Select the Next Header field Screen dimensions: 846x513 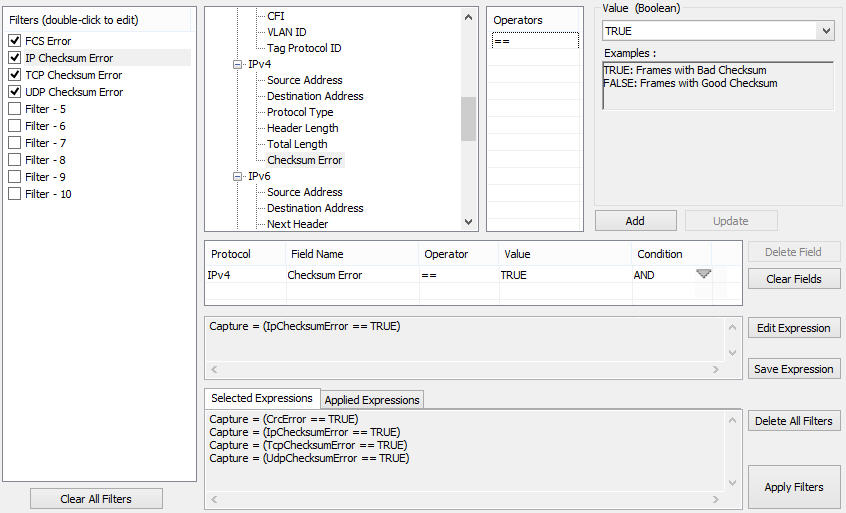tap(297, 224)
